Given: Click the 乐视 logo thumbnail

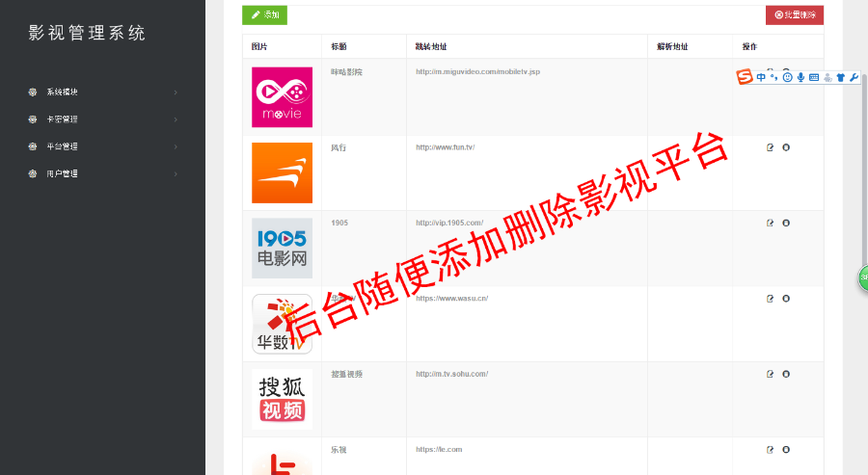Looking at the screenshot, I should (282, 461).
